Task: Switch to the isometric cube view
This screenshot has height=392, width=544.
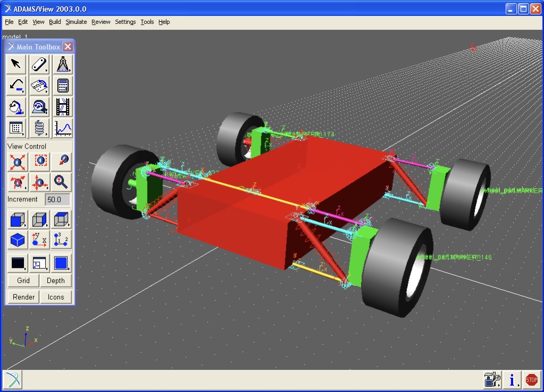Action: click(18, 240)
